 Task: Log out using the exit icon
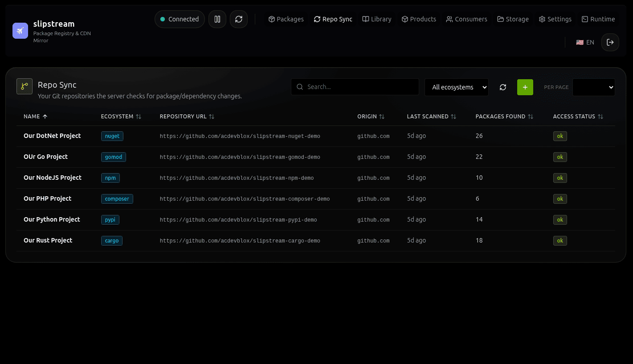[x=610, y=42]
